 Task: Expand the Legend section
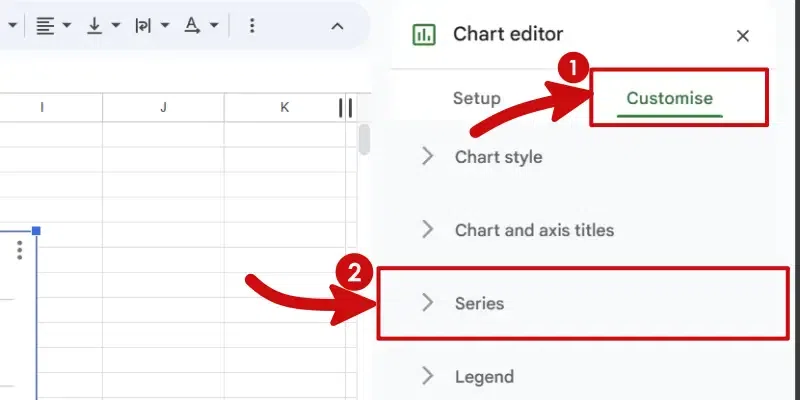click(484, 377)
